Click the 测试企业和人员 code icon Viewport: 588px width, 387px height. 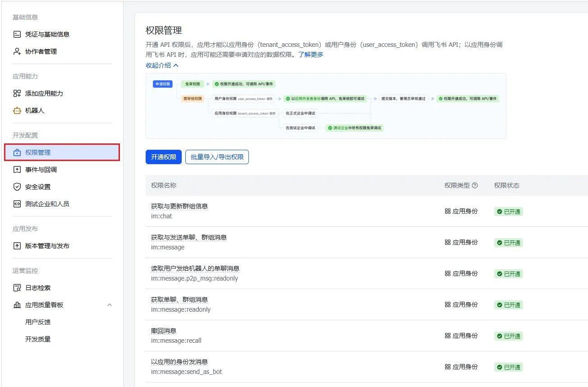point(17,204)
